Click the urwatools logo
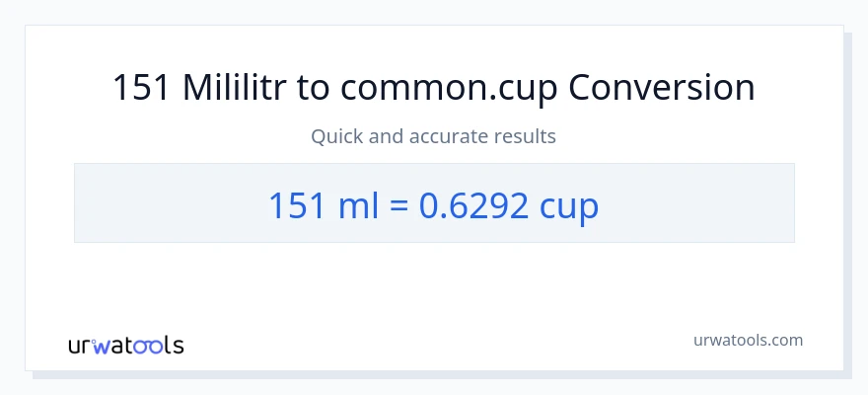868x395 pixels. [125, 345]
